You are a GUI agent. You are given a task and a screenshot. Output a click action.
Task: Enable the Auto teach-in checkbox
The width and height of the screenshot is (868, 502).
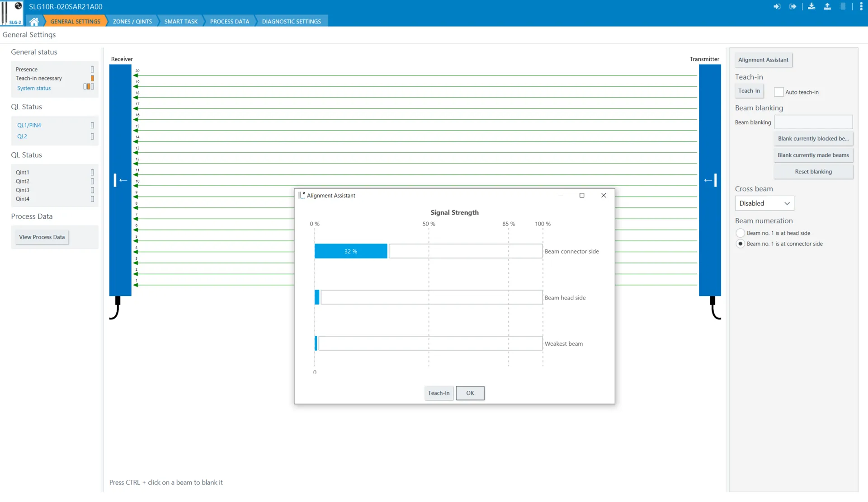click(x=778, y=92)
